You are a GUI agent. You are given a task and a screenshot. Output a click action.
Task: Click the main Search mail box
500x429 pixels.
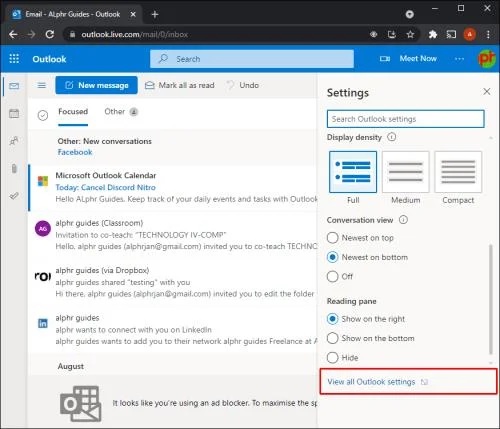(252, 59)
